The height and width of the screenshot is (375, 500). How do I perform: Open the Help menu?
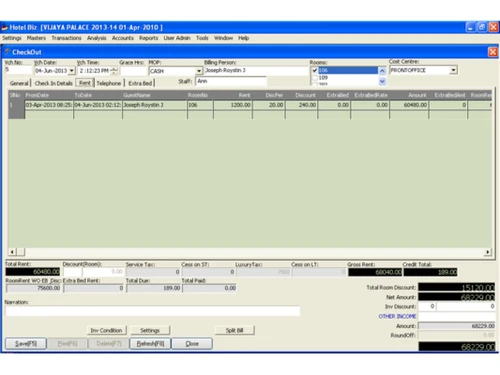pyautogui.click(x=244, y=38)
